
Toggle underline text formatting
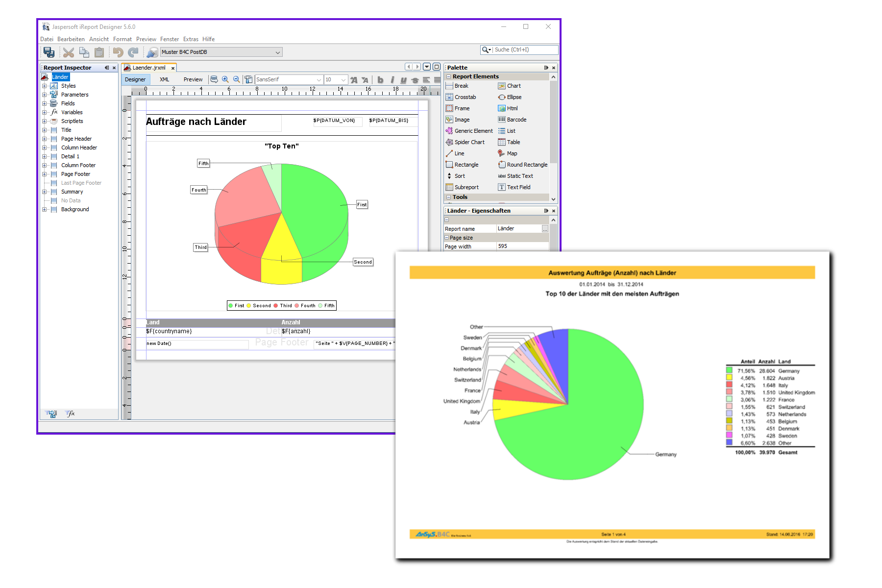click(403, 80)
